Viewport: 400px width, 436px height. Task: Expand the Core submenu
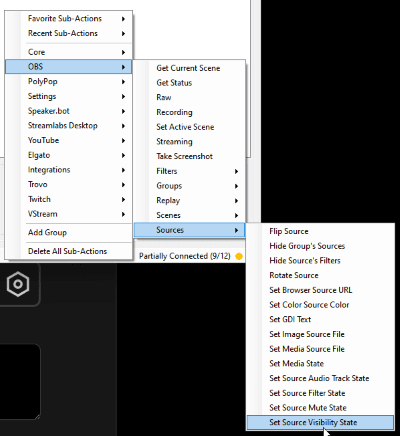click(x=68, y=52)
